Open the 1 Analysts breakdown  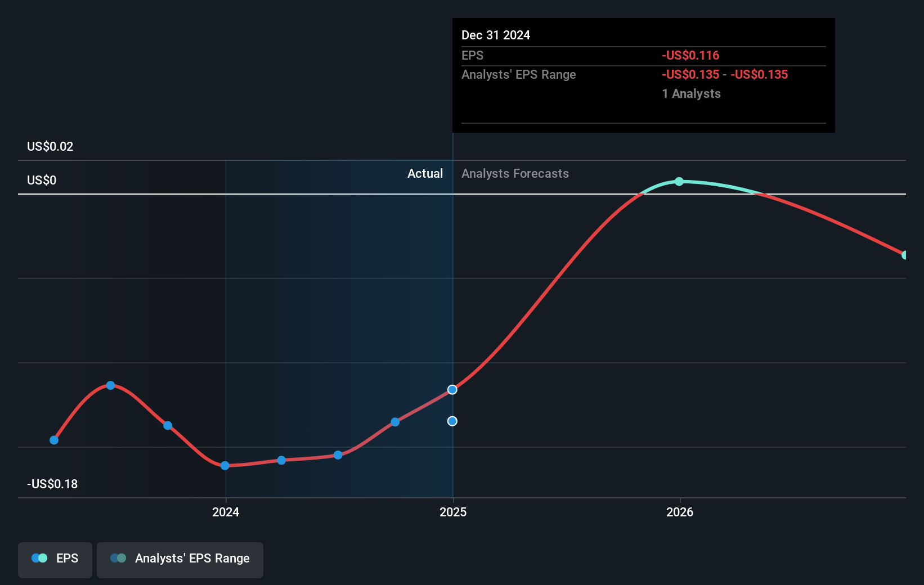(x=691, y=93)
